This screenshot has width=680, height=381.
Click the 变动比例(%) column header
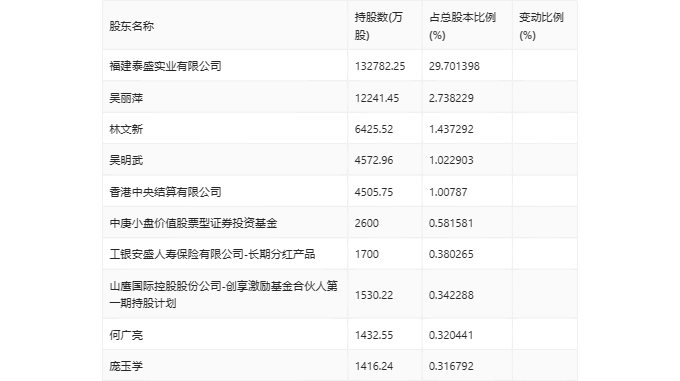[x=541, y=26]
